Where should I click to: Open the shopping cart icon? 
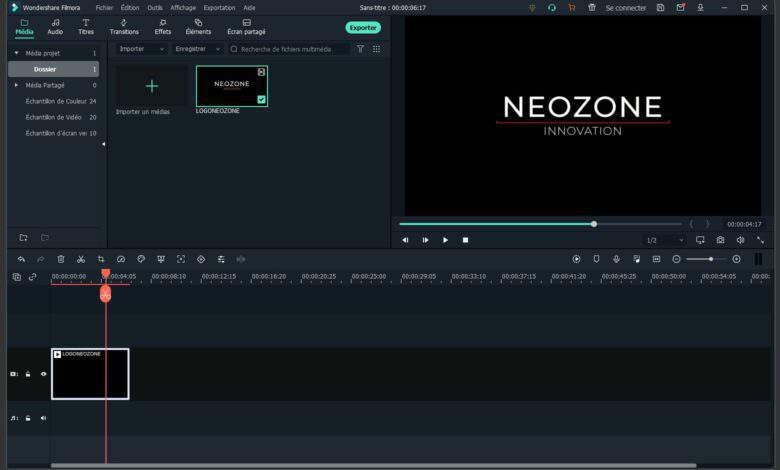pos(572,7)
